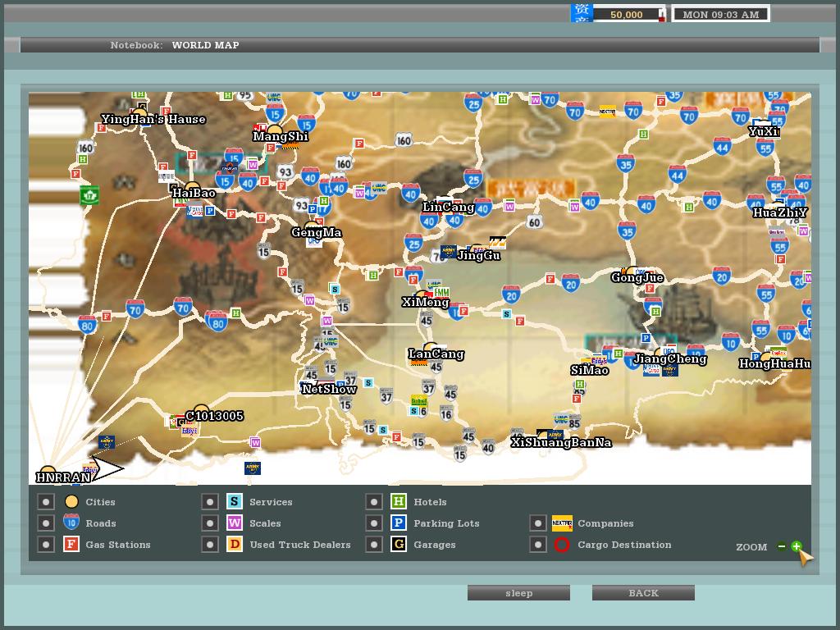
Task: Click the Roads shield legend icon
Action: 71,523
